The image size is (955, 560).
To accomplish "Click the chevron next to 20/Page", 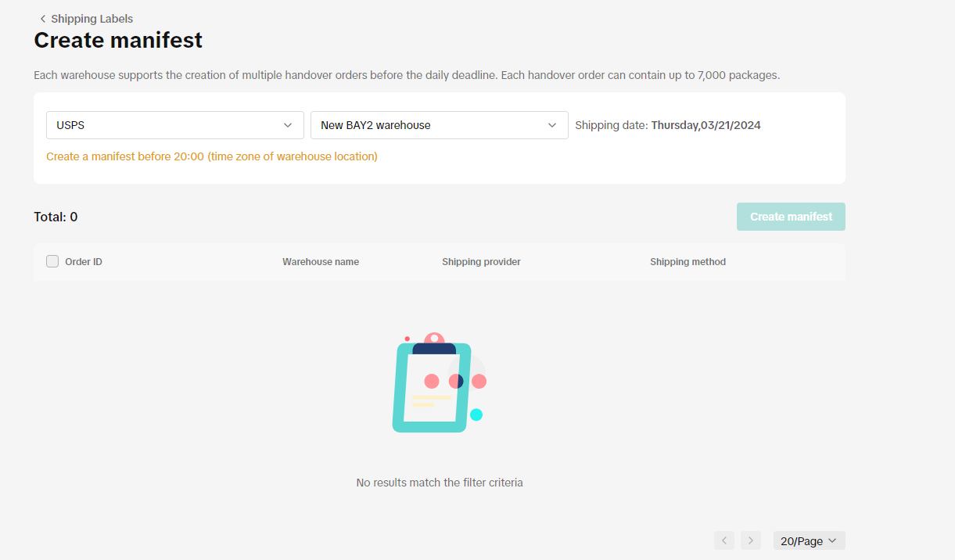I will [832, 540].
